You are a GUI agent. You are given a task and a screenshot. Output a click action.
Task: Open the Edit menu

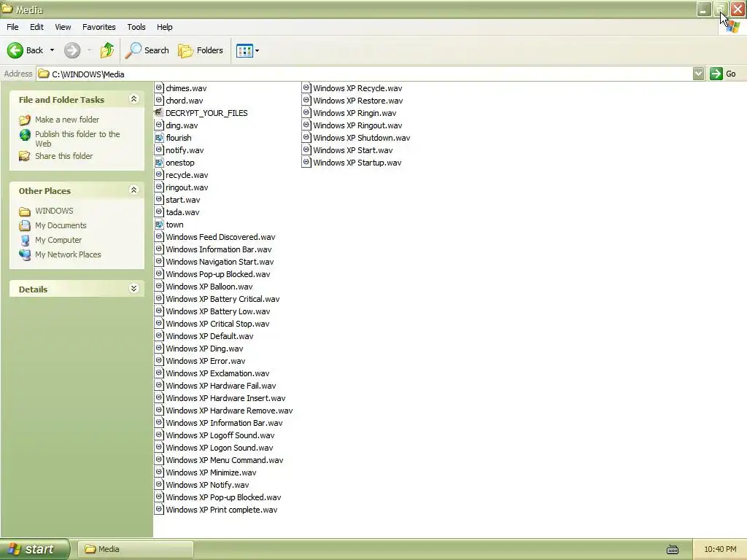click(36, 27)
